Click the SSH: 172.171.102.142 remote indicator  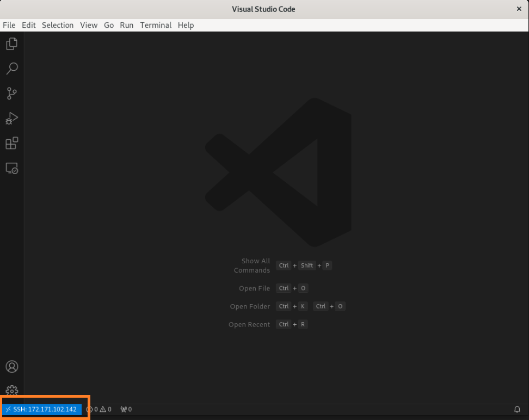pos(41,409)
